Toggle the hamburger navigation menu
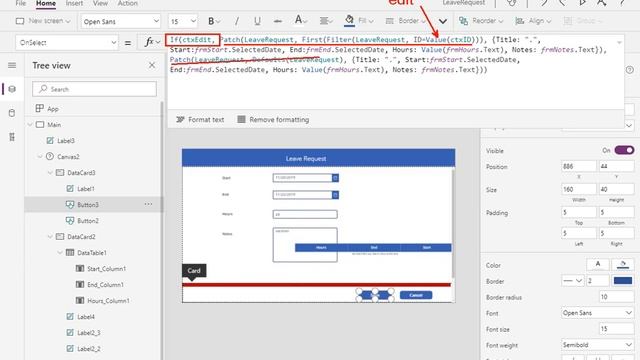The width and height of the screenshot is (640, 360). pyautogui.click(x=12, y=65)
